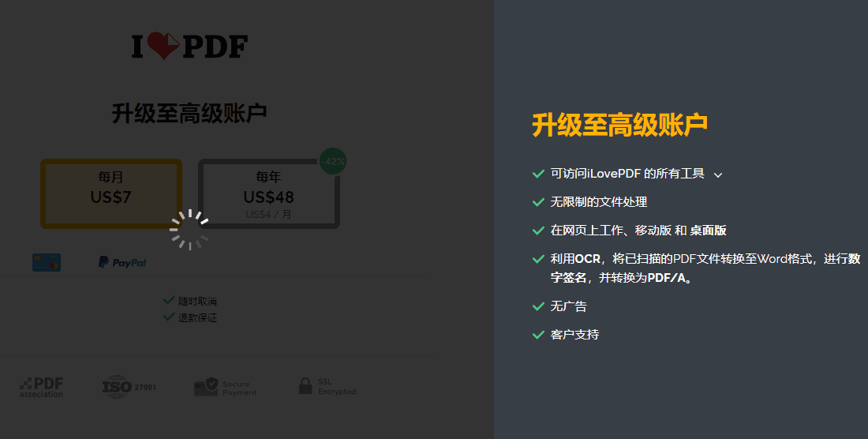Click the checkmark beside 无限制的文件处理
868x439 pixels.
pyautogui.click(x=538, y=203)
